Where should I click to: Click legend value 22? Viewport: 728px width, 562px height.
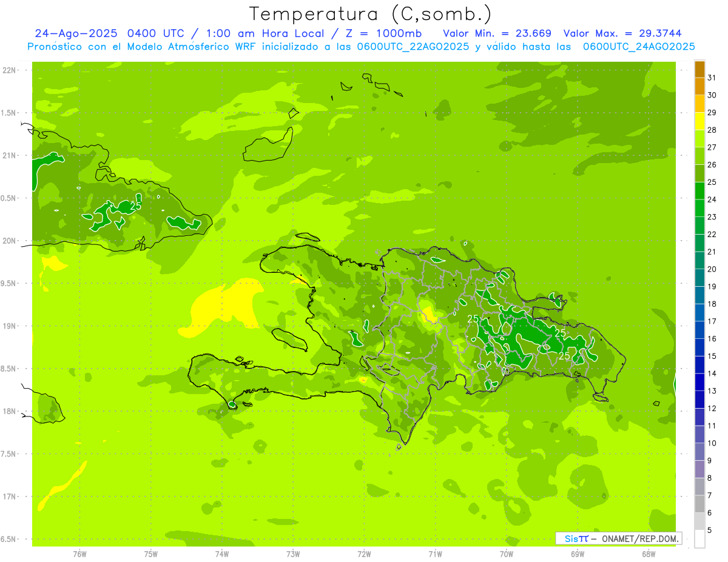712,235
